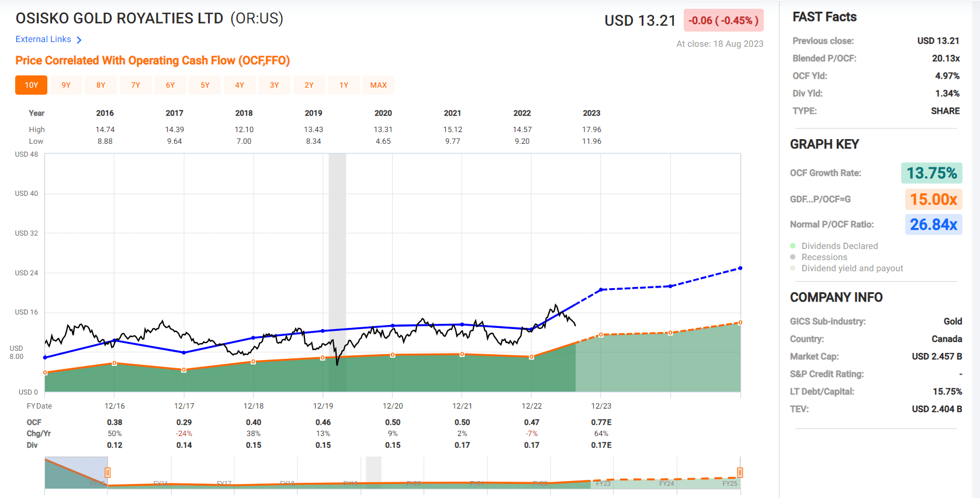Show the MAX time range
Image resolution: width=980 pixels, height=498 pixels.
pyautogui.click(x=379, y=85)
